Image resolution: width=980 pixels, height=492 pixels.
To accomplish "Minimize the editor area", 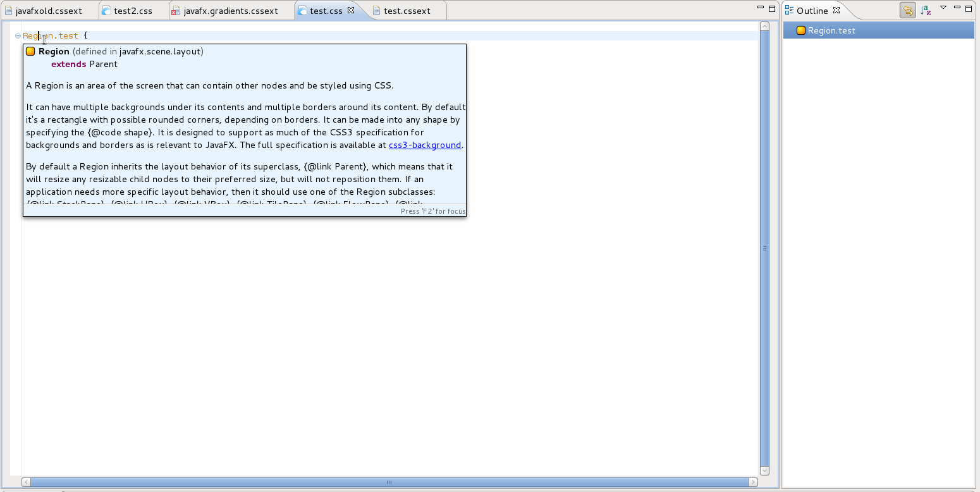I will (761, 8).
